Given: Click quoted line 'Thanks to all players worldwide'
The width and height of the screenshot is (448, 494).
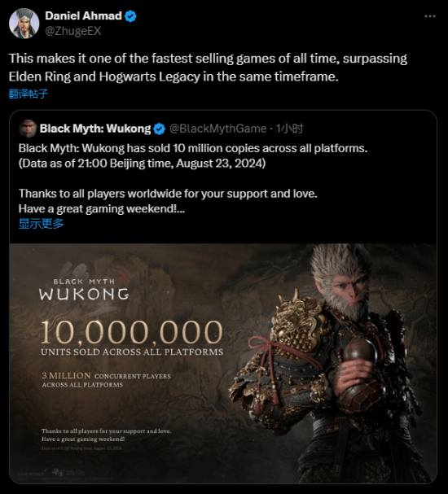Looking at the screenshot, I should click(168, 194).
